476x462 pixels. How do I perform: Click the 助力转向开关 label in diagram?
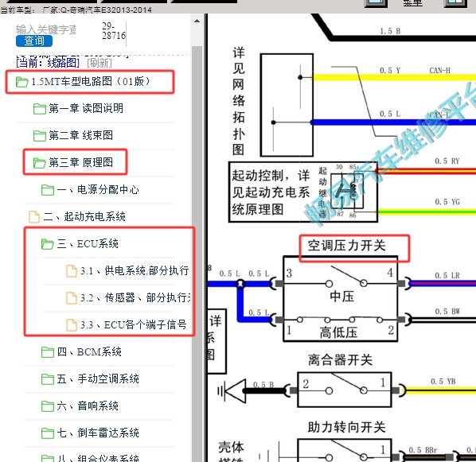coord(347,427)
